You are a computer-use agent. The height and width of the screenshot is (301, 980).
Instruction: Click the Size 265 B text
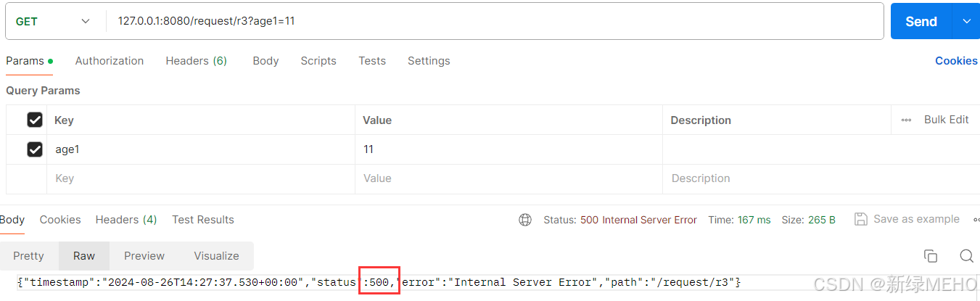[x=808, y=220]
